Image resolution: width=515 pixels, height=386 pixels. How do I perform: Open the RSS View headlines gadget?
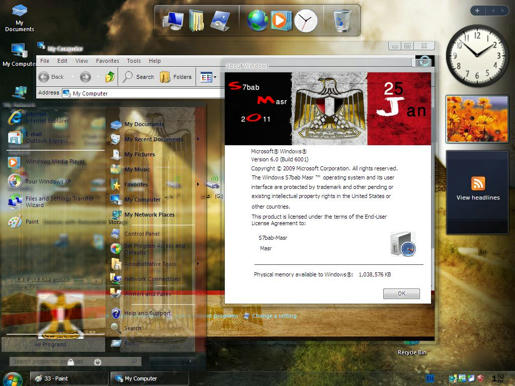(x=477, y=192)
